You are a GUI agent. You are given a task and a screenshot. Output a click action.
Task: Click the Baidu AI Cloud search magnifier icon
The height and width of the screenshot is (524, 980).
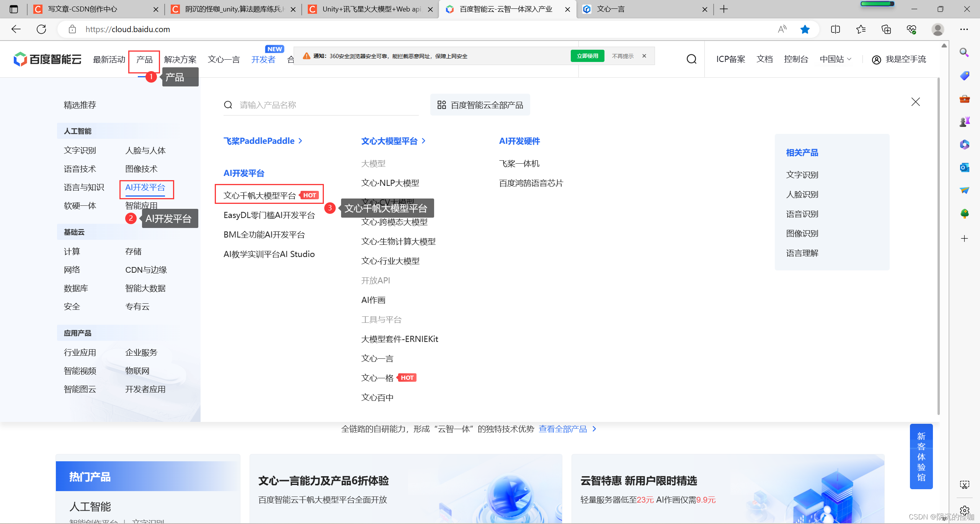[x=691, y=59]
